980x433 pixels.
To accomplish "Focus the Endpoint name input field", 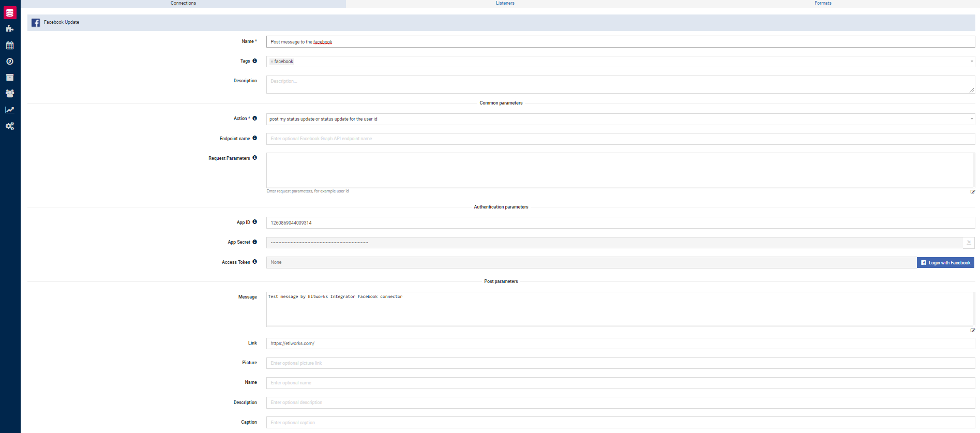I will pos(621,139).
